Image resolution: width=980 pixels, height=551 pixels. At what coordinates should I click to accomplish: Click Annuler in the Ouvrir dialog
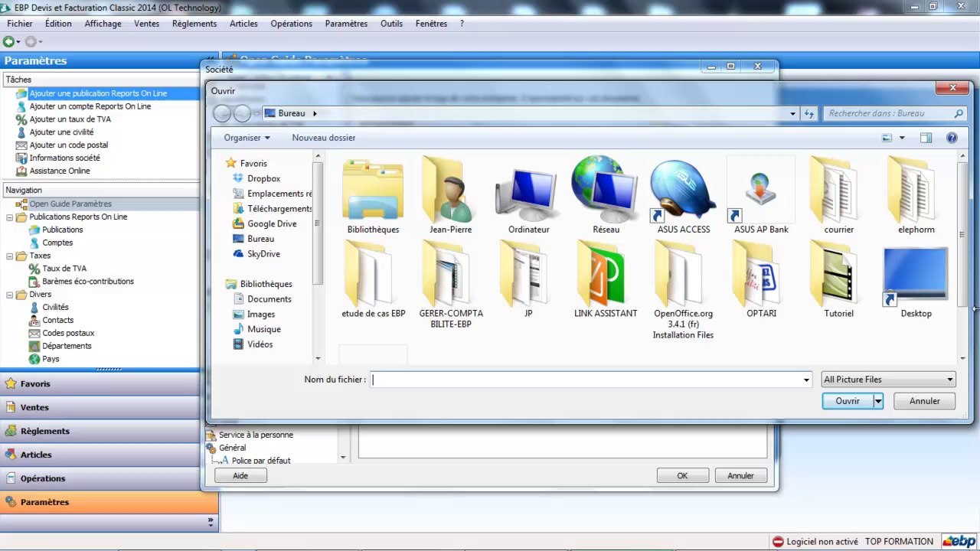(x=925, y=401)
